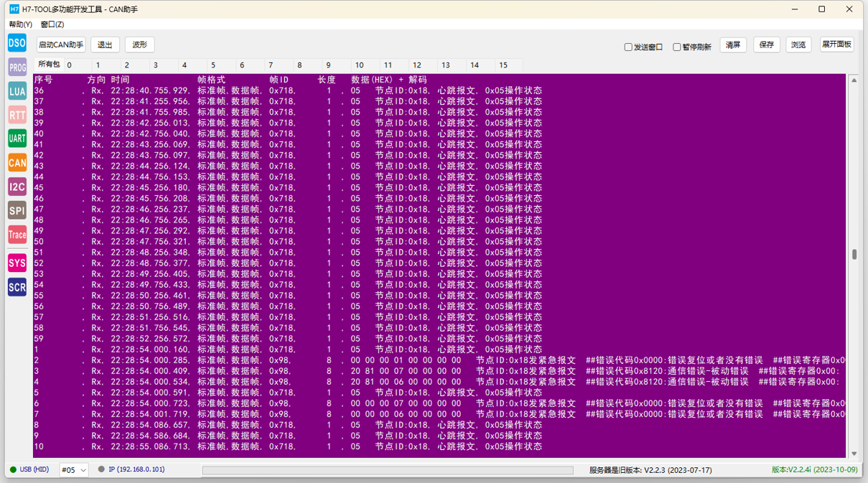The width and height of the screenshot is (868, 483).
Task: Click the green 版本:V2.2.4i text
Action: [815, 470]
